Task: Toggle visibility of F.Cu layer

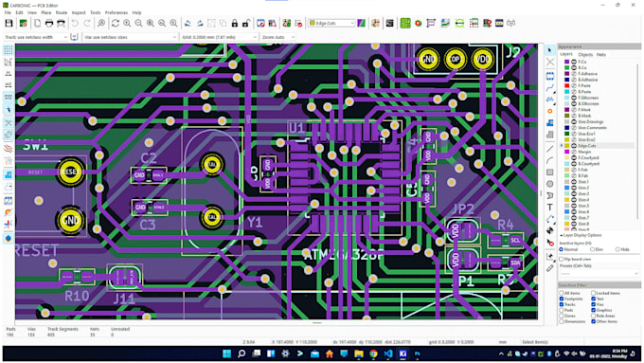Action: point(574,62)
